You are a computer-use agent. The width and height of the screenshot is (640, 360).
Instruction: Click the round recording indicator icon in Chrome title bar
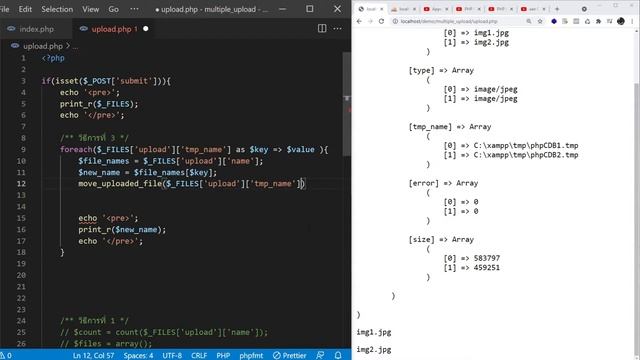[584, 9]
